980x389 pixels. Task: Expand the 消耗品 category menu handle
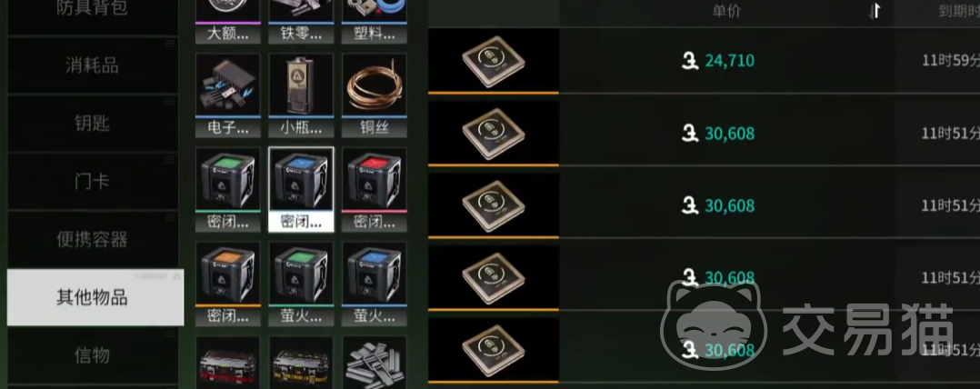169,44
